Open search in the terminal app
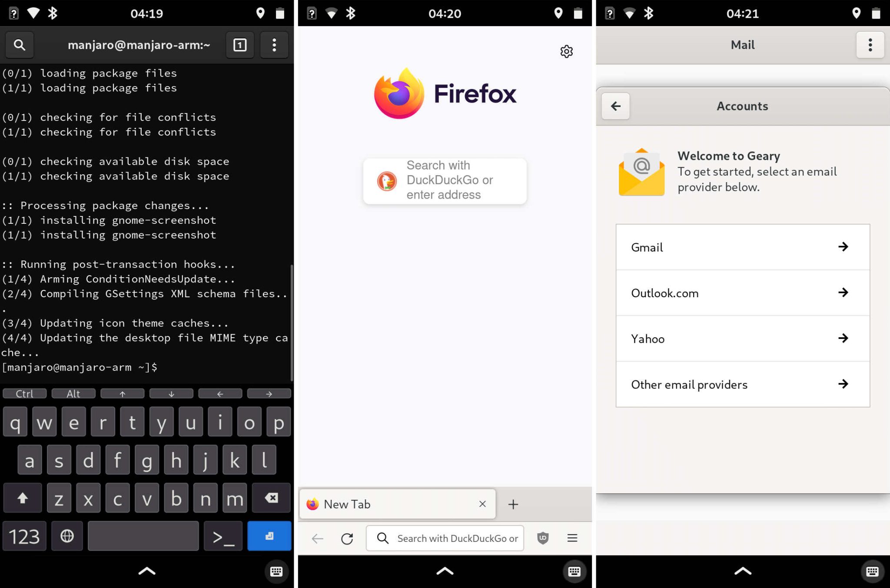The height and width of the screenshot is (588, 890). tap(19, 45)
